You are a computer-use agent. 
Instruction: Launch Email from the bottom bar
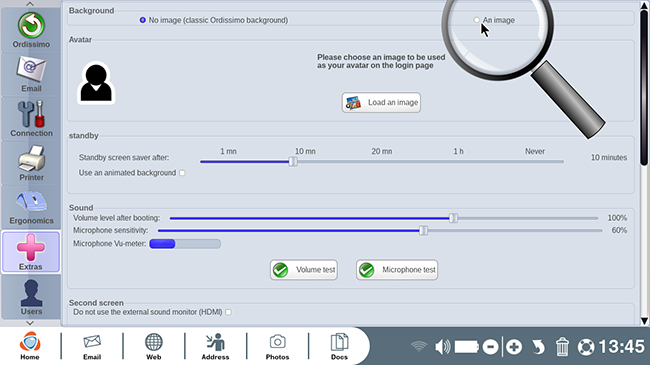tap(92, 346)
